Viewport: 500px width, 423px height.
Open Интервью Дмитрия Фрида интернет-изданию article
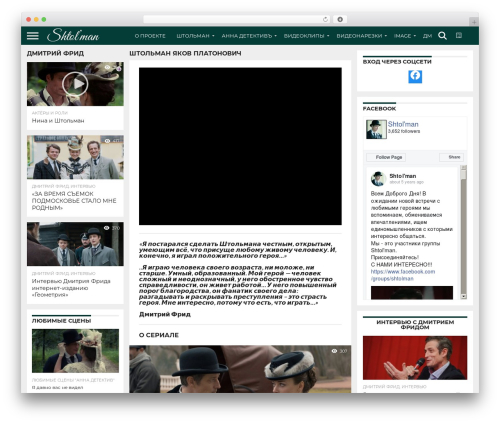[71, 288]
